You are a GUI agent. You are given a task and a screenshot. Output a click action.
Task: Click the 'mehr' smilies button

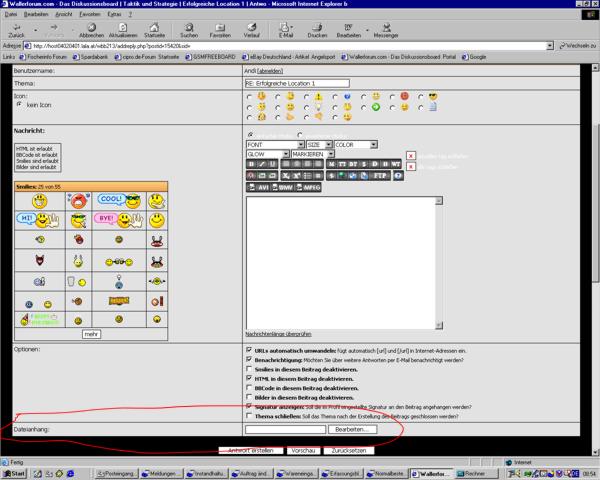pos(90,333)
